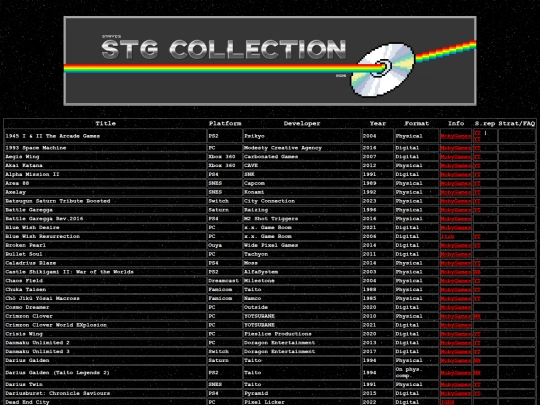
Task: Open MobyGames link for Broken Pearl
Action: [456, 246]
